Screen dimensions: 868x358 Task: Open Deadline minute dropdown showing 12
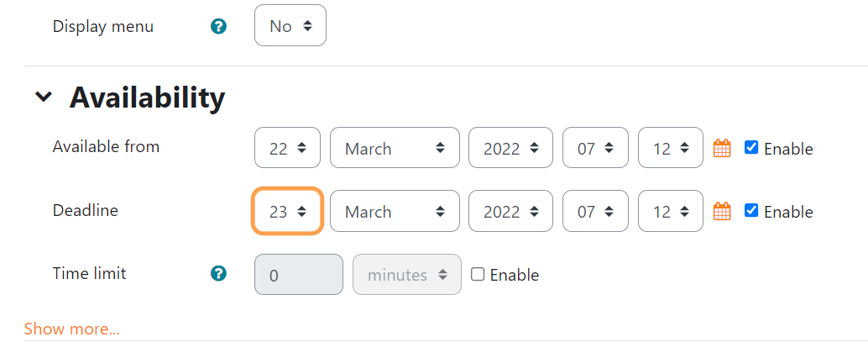tap(671, 211)
